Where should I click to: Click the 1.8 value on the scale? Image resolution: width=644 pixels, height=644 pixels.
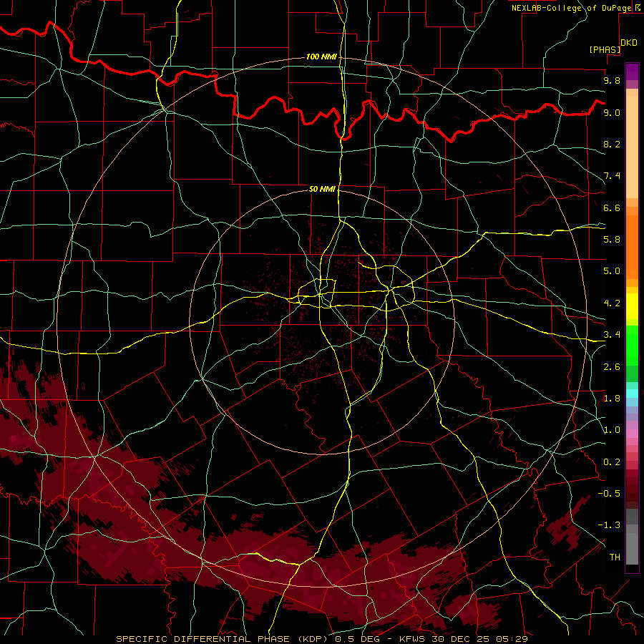612,399
